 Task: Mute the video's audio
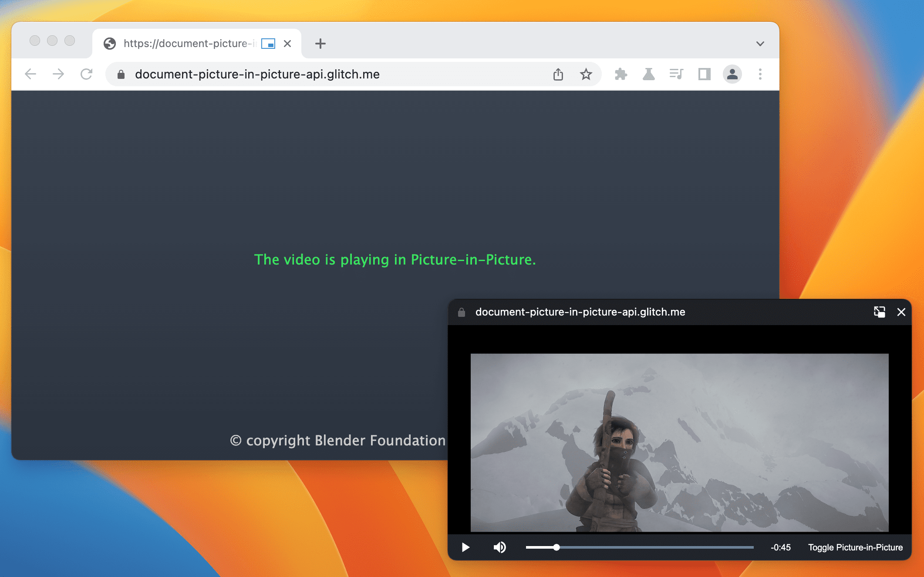pos(500,547)
